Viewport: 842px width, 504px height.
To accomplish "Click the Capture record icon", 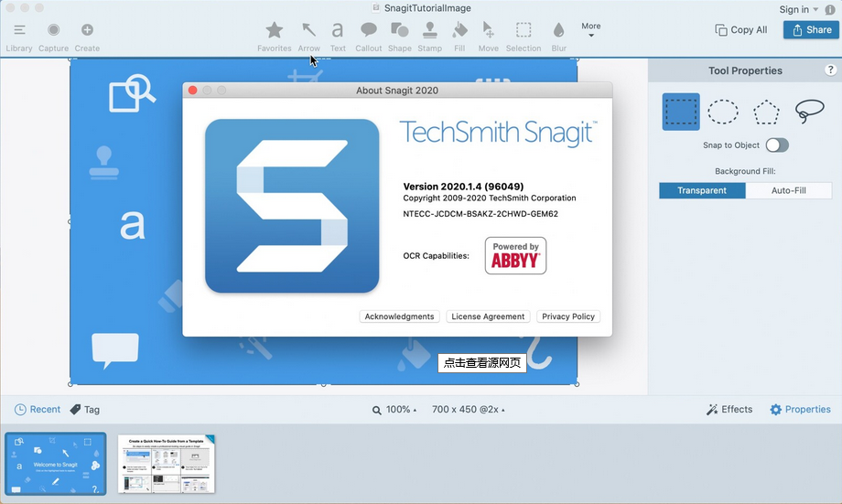I will [x=53, y=30].
